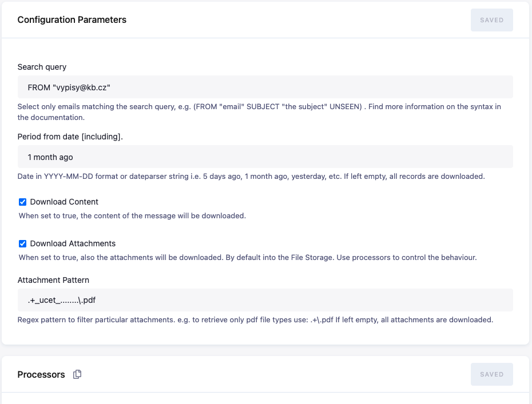
Task: Click the Attachment Pattern input field
Action: tap(265, 300)
